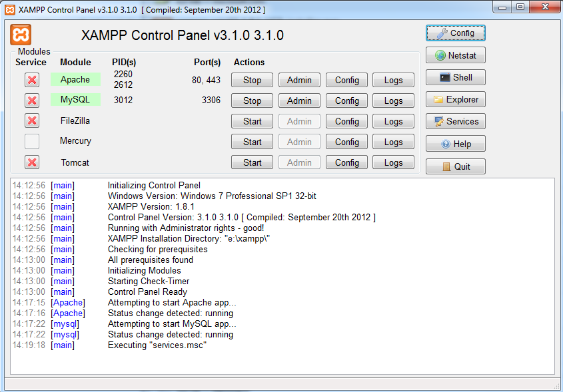Start the Tomcat module
Screen dimensions: 563x392
[x=252, y=162]
